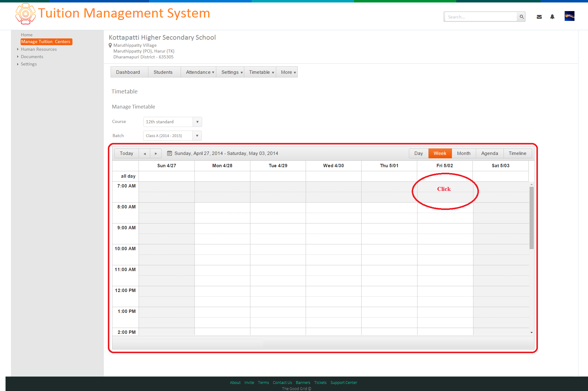The image size is (588, 391).
Task: Click the Tue 4/29 column header
Action: coord(278,166)
